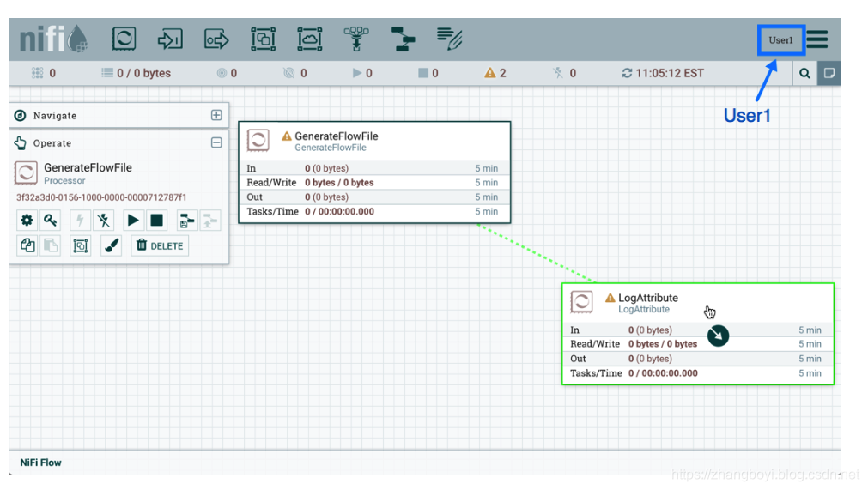Open the bulletin board icon
This screenshot has height=490, width=868.
pos(829,73)
